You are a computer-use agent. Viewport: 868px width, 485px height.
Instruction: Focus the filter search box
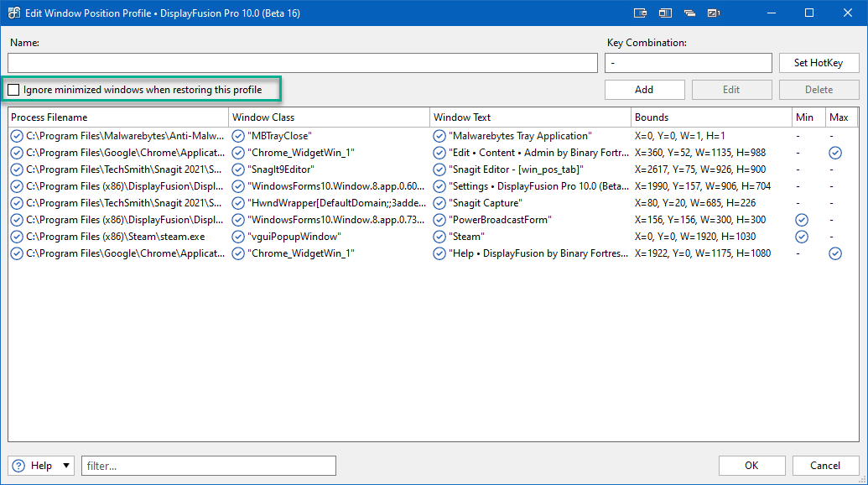(x=208, y=466)
